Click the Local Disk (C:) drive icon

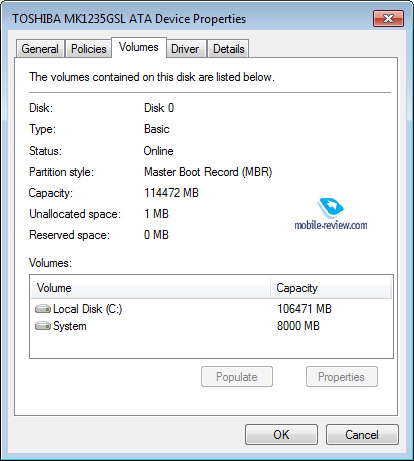coord(43,309)
